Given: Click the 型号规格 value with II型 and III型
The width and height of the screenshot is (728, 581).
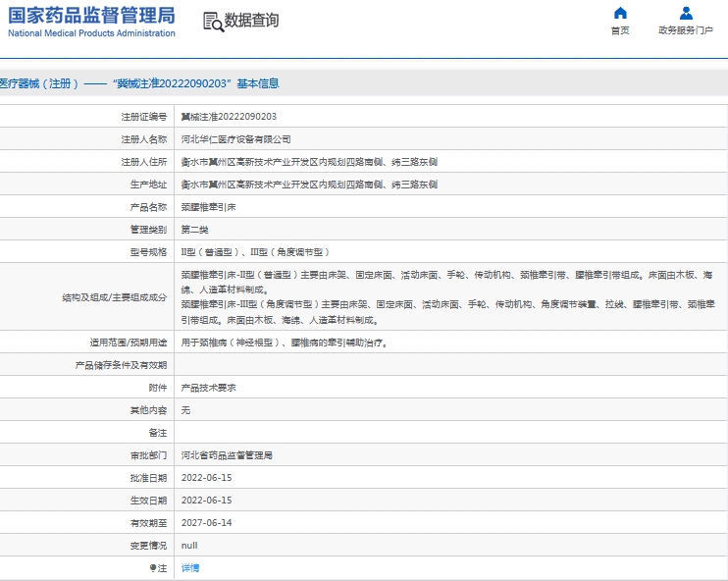Looking at the screenshot, I should (x=255, y=252).
